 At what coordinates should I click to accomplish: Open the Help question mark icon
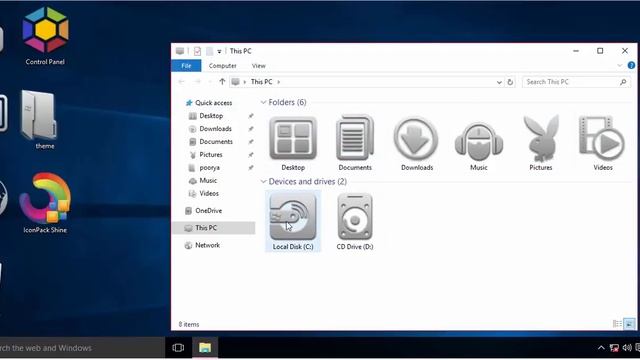point(631,65)
